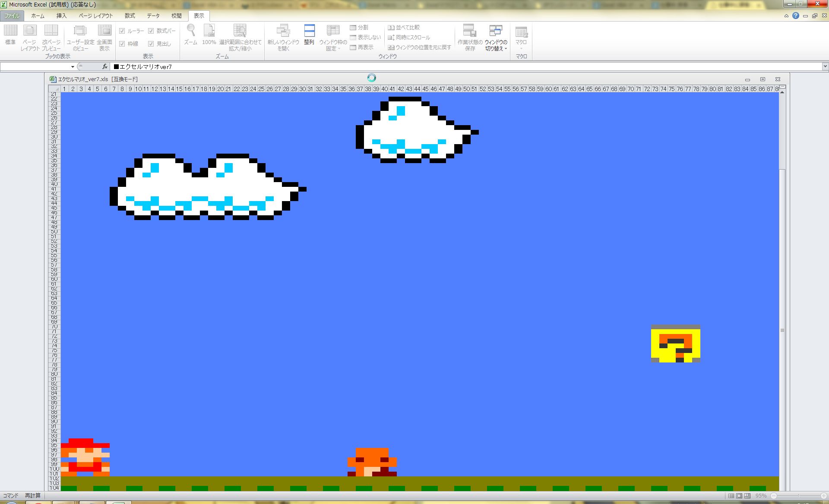Click the コマンド status bar text
The width and height of the screenshot is (829, 504).
coord(11,496)
